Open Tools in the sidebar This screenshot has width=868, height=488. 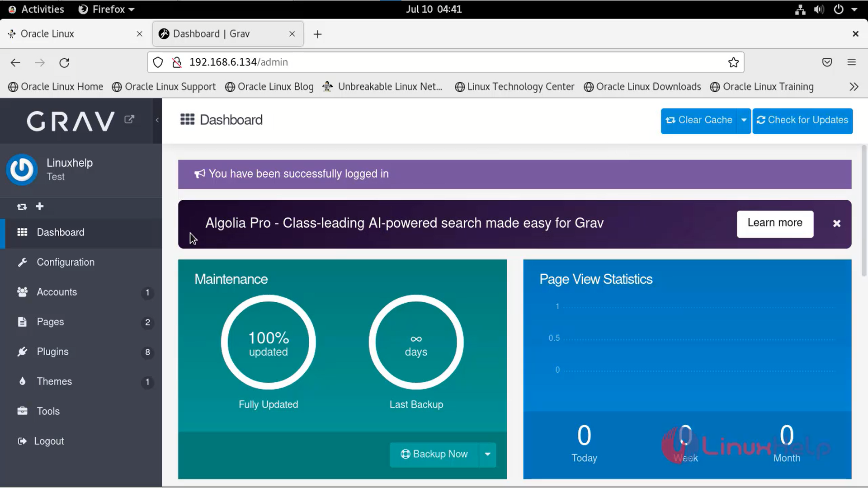pyautogui.click(x=81, y=411)
